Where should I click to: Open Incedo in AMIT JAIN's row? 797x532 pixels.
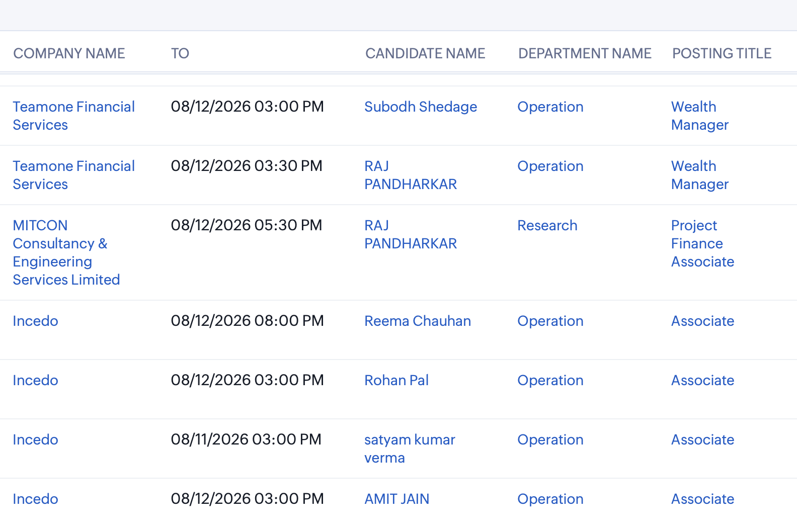tap(35, 499)
